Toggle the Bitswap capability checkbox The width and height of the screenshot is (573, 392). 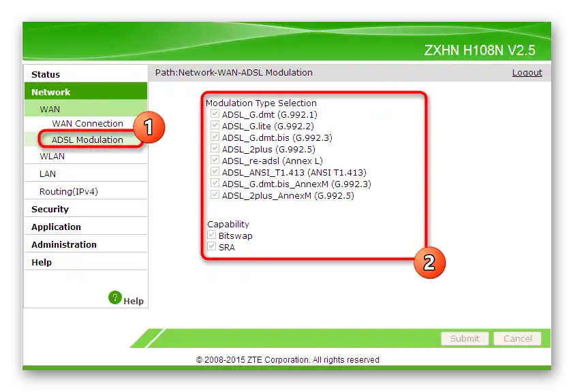[211, 235]
